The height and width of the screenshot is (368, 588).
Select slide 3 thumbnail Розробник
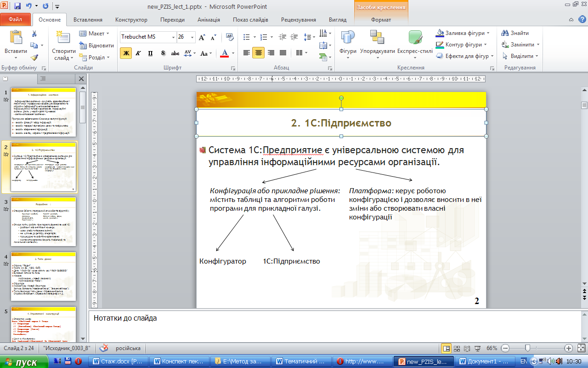(43, 221)
